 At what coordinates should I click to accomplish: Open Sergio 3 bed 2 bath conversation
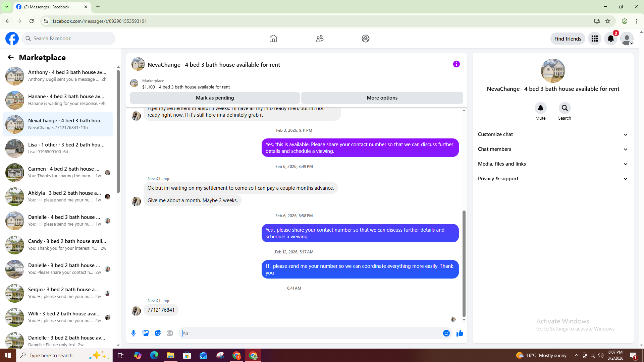pyautogui.click(x=58, y=293)
